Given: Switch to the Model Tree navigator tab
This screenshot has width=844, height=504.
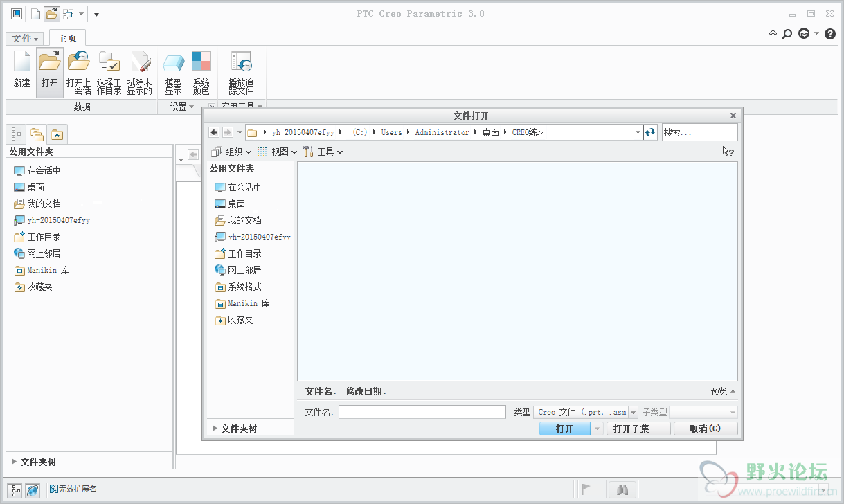Looking at the screenshot, I should 16,134.
